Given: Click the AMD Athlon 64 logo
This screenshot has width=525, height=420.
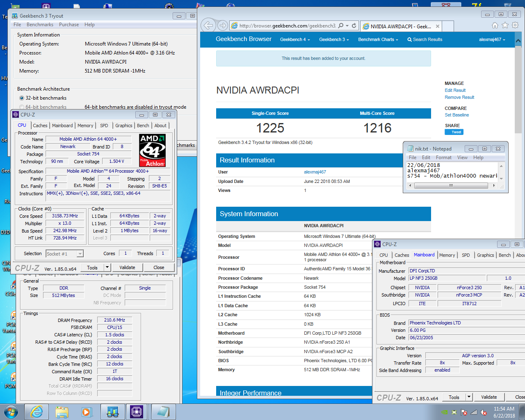Looking at the screenshot, I should 152,151.
